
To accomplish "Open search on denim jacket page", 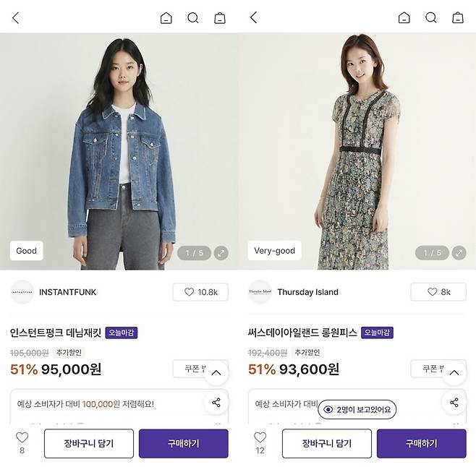I will pos(192,18).
